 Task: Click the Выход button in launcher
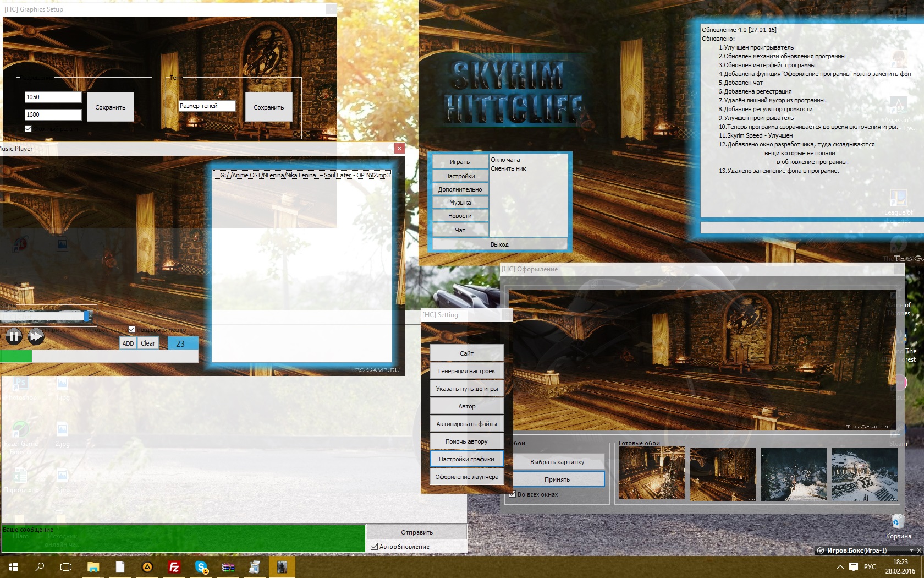pos(499,244)
